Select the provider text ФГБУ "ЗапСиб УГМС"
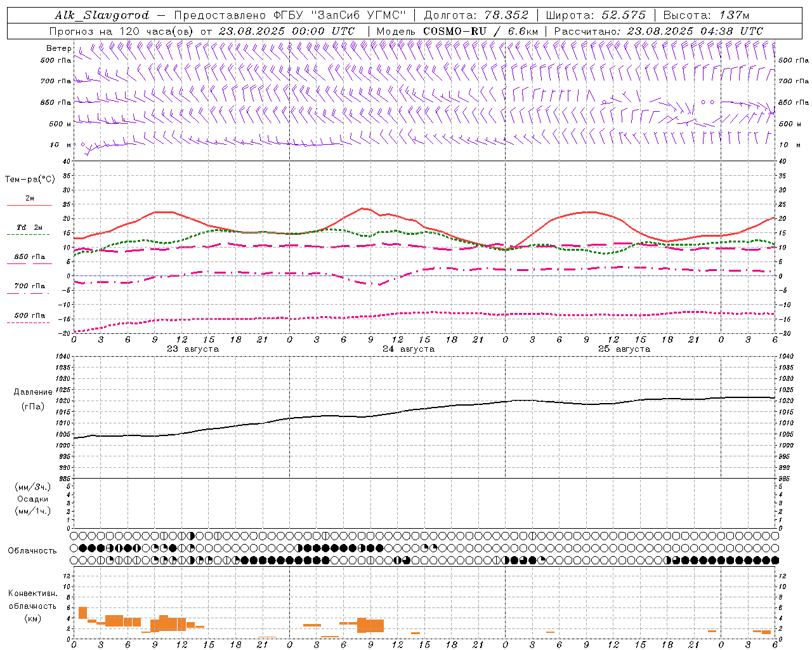Screen dimensions: 812x650 [x=339, y=15]
